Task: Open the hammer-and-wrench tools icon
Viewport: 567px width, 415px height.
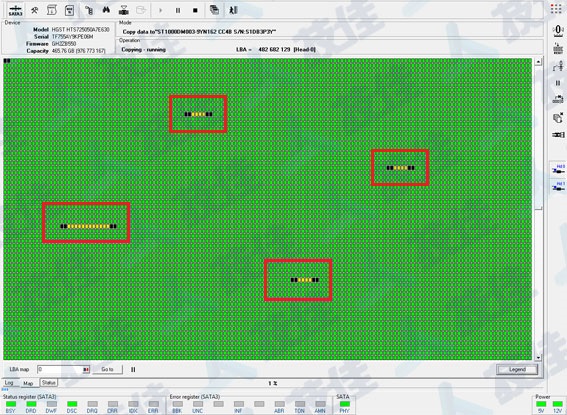Action: point(35,10)
